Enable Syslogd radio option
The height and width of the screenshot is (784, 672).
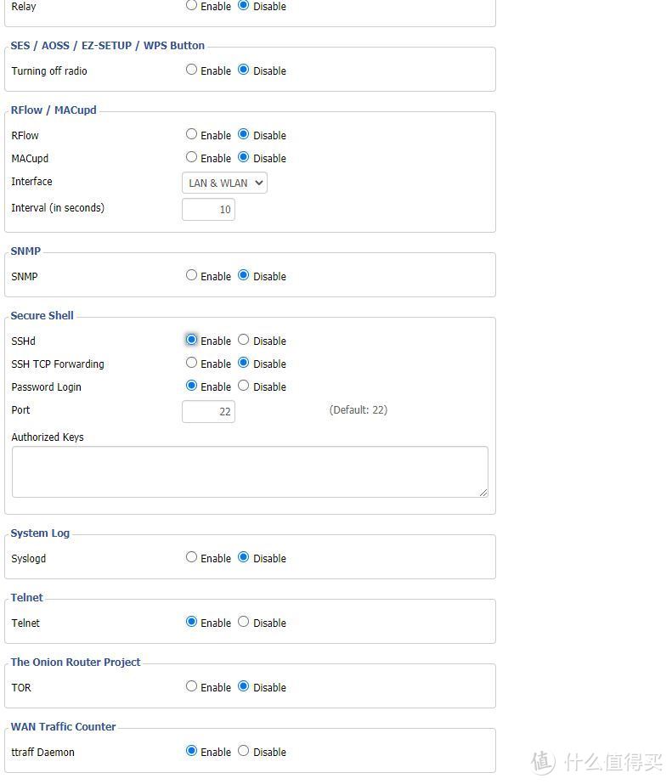pos(191,557)
